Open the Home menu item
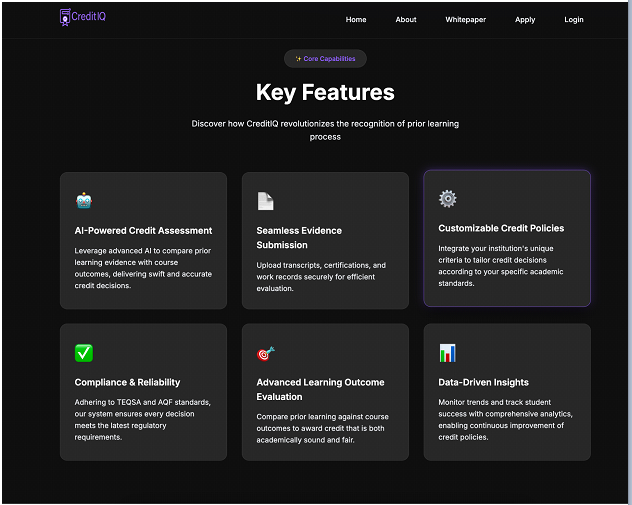The width and height of the screenshot is (632, 505). (x=356, y=19)
